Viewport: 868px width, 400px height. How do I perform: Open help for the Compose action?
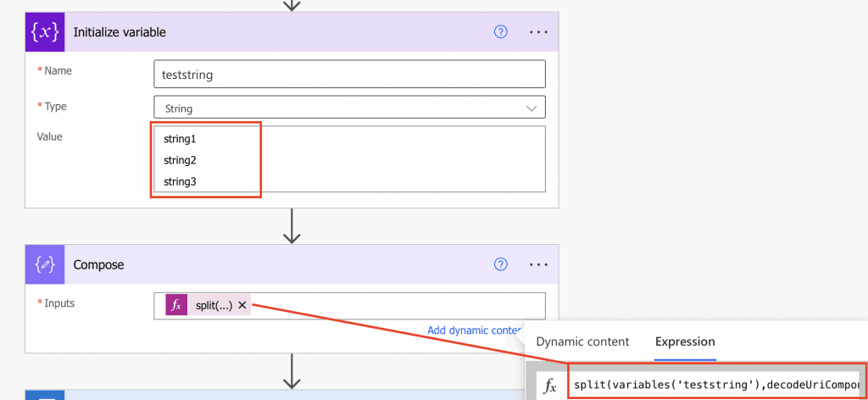[500, 264]
